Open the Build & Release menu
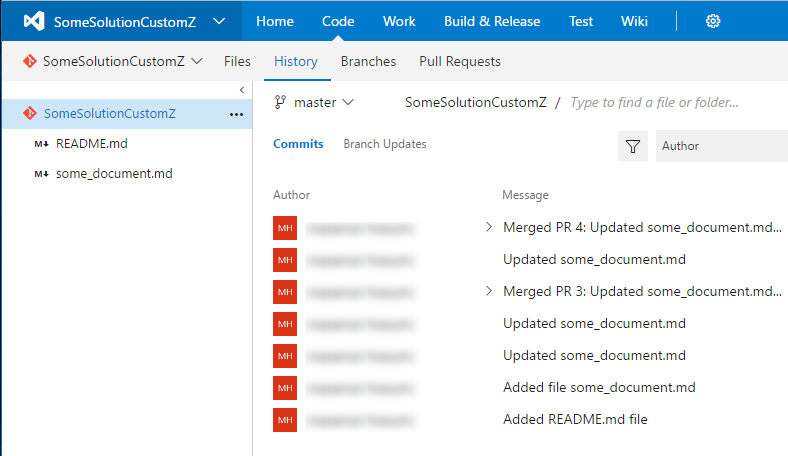The width and height of the screenshot is (788, 456). coord(492,21)
